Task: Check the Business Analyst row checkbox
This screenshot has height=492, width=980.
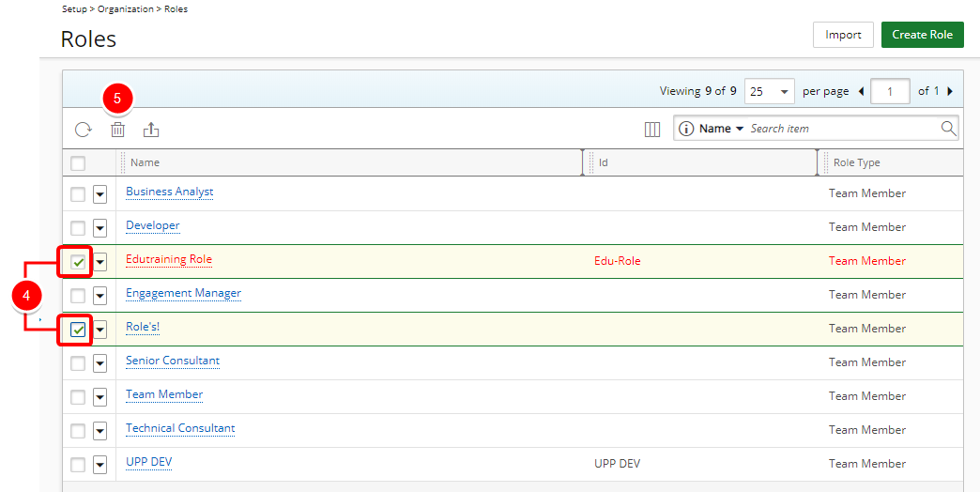Action: pos(78,194)
